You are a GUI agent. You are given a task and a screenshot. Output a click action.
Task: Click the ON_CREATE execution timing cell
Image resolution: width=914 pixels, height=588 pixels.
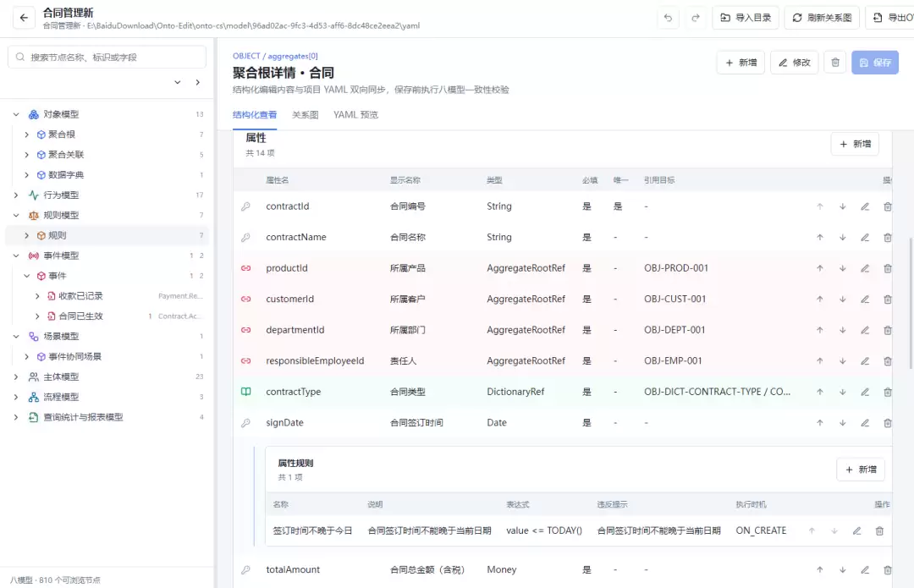tap(761, 530)
